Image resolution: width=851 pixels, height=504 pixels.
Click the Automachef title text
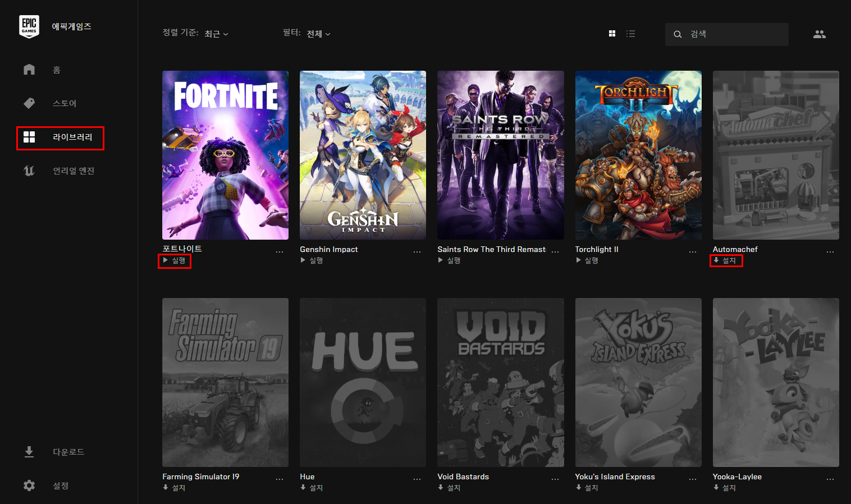click(x=735, y=249)
